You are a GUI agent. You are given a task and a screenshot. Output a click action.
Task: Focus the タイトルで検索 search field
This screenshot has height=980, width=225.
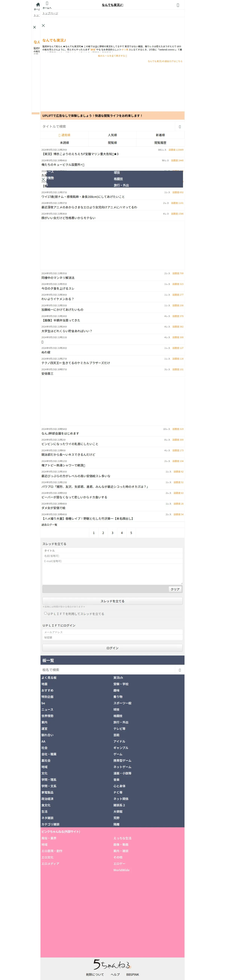108,127
